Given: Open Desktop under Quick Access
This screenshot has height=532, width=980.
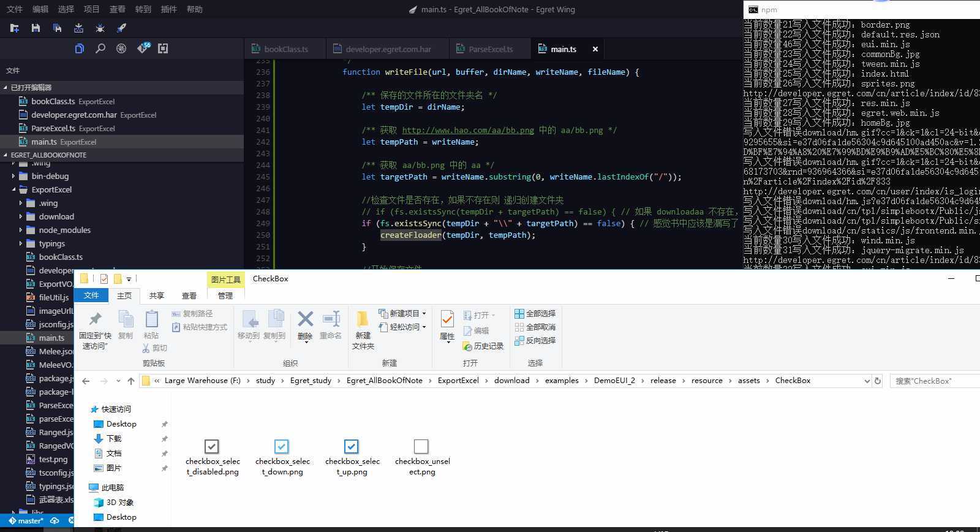Looking at the screenshot, I should pos(121,424).
